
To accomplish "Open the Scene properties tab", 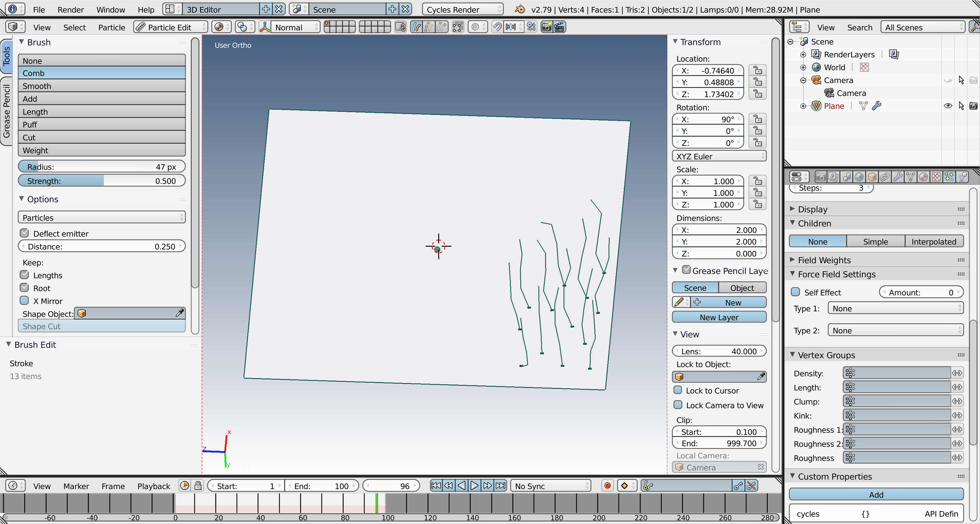I will 846,177.
